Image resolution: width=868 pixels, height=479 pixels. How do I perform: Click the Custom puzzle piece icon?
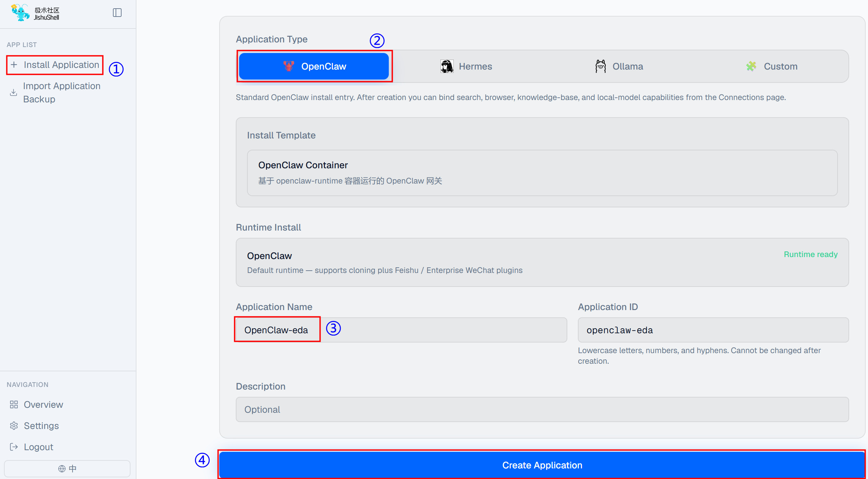[x=751, y=66]
